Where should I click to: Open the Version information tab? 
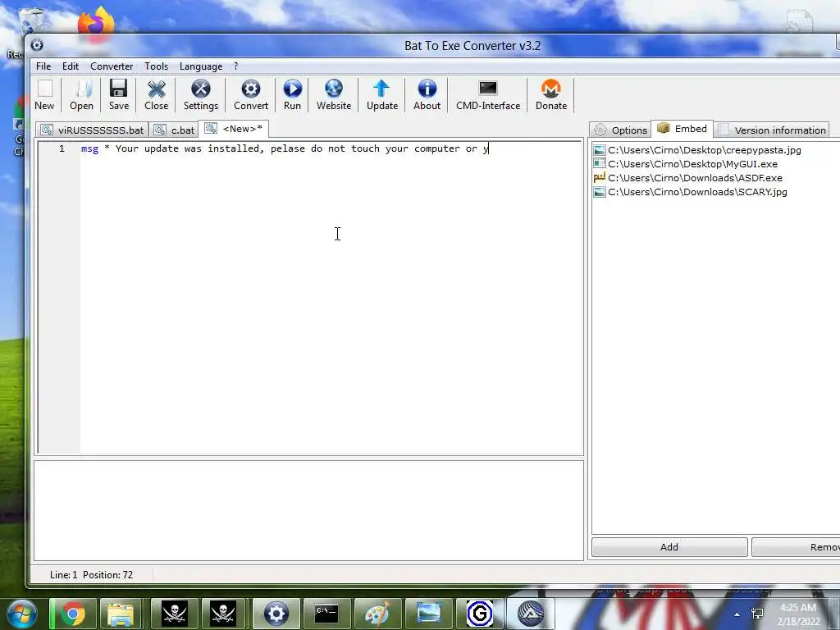click(x=772, y=130)
